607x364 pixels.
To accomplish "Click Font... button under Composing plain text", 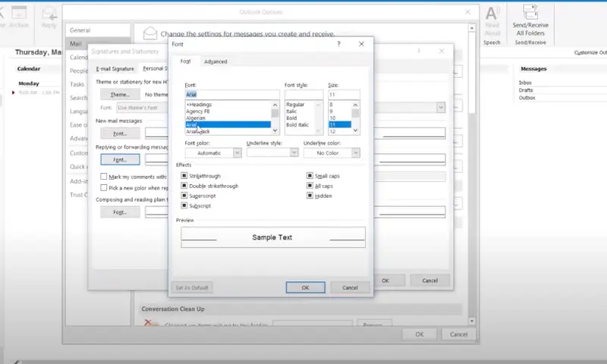I will [120, 212].
